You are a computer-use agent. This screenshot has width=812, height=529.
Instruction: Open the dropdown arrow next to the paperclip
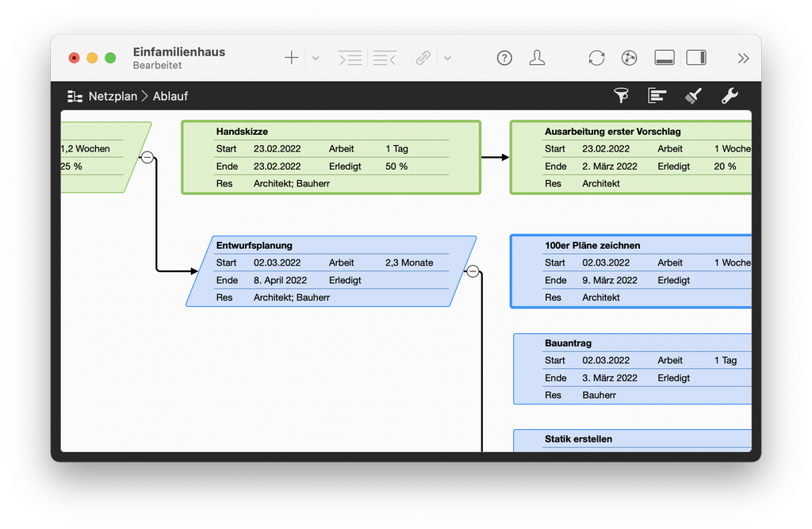(447, 58)
